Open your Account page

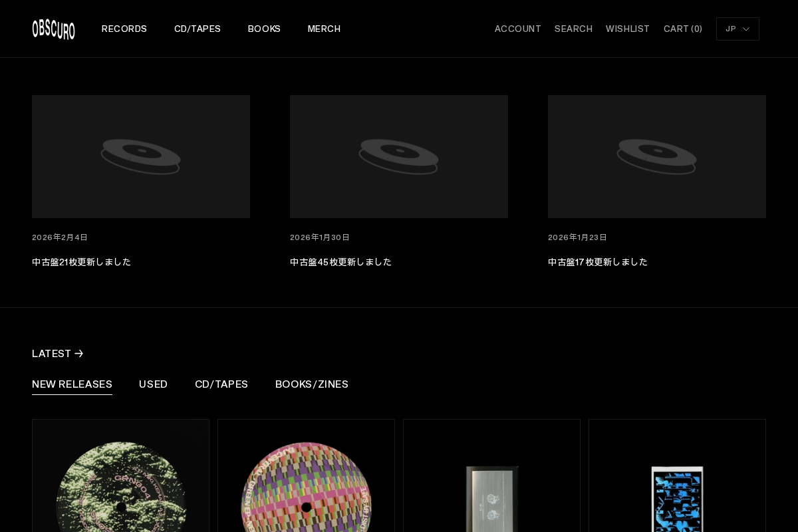point(517,29)
